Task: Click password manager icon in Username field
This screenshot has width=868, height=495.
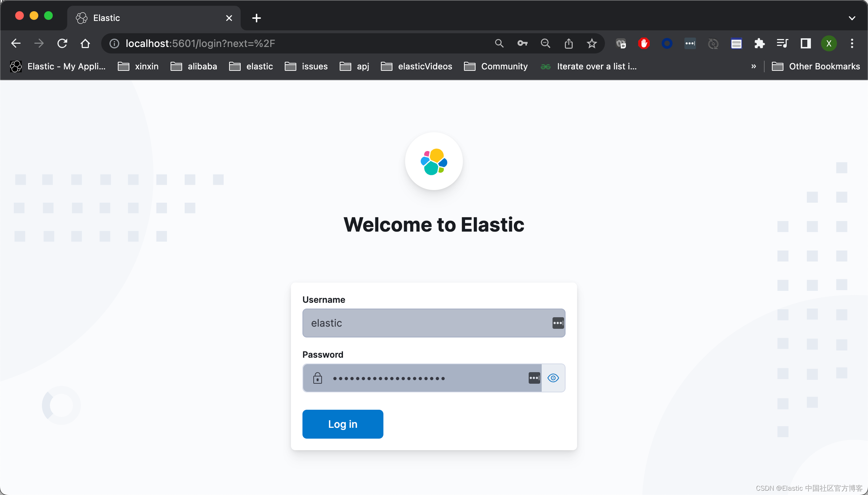Action: pyautogui.click(x=558, y=323)
